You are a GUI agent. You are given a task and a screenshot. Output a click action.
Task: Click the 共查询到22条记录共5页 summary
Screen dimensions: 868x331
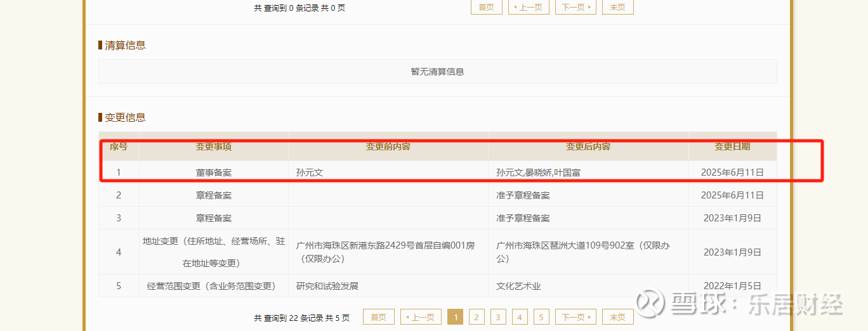tap(302, 318)
